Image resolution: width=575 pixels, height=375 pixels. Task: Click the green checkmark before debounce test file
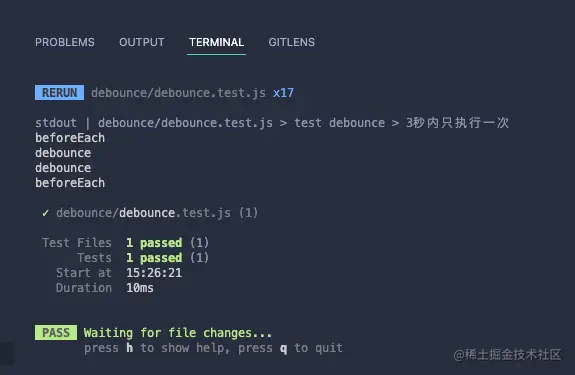(x=45, y=213)
